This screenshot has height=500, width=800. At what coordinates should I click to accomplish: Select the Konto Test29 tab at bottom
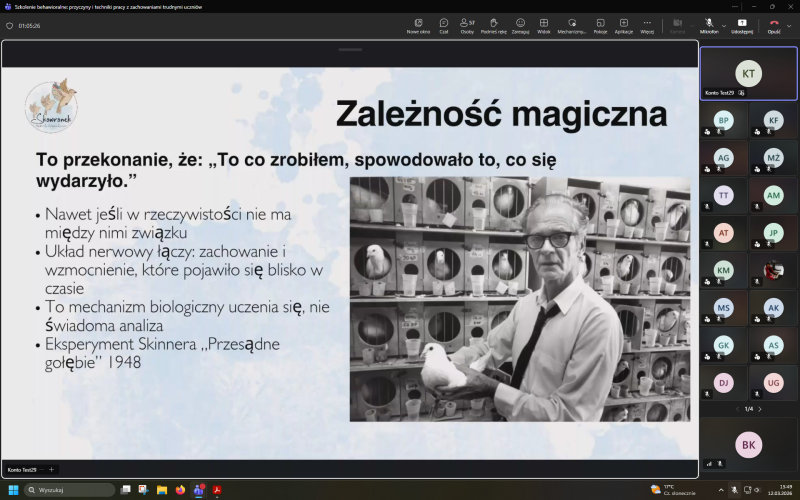(22, 469)
